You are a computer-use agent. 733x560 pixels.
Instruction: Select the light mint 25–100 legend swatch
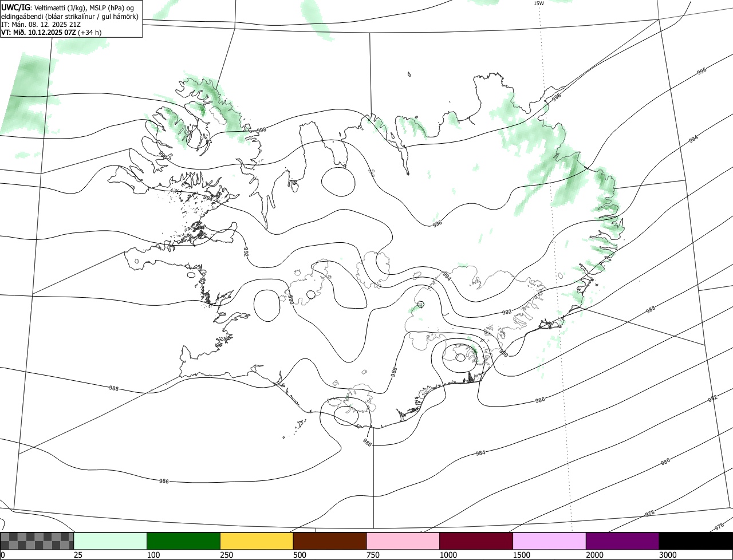(111, 541)
